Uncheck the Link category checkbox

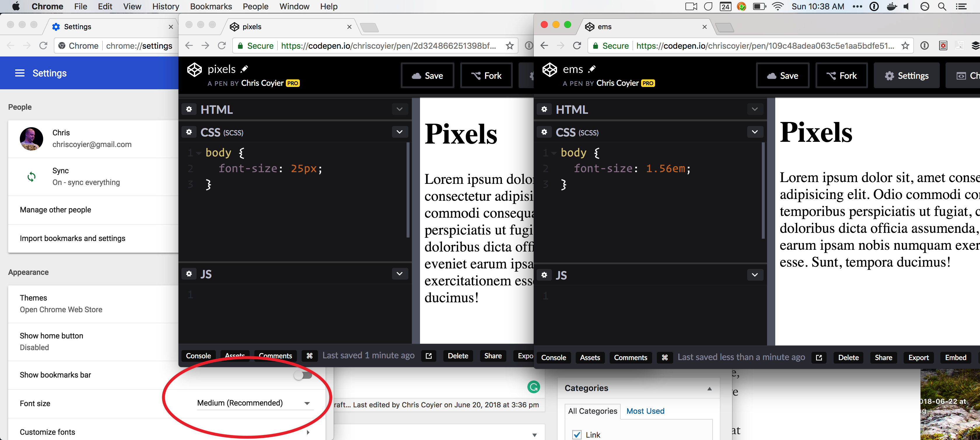577,435
